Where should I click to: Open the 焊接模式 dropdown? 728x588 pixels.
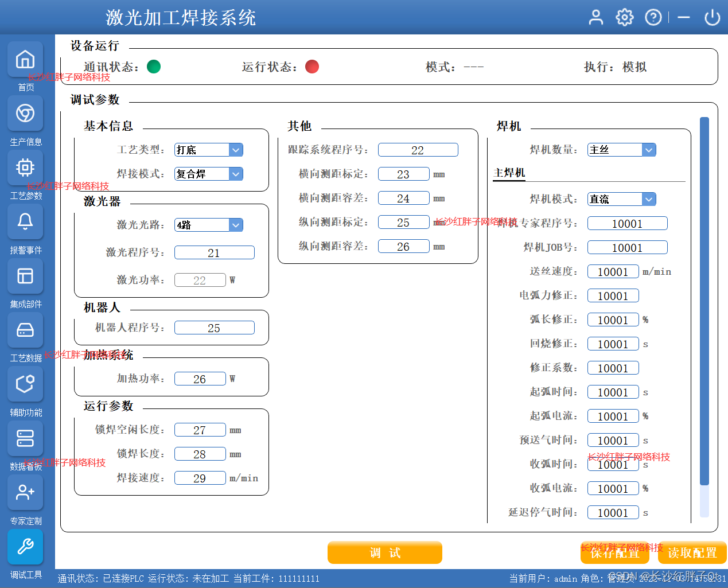click(209, 174)
